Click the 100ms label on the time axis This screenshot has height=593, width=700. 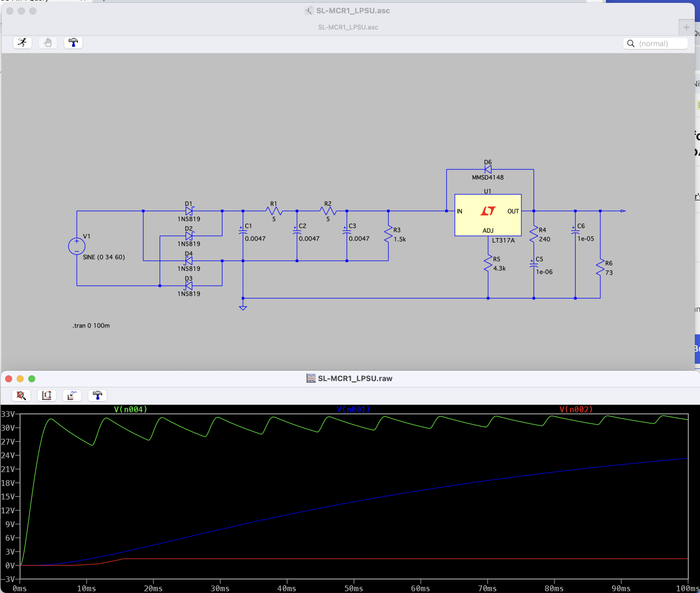coord(688,589)
